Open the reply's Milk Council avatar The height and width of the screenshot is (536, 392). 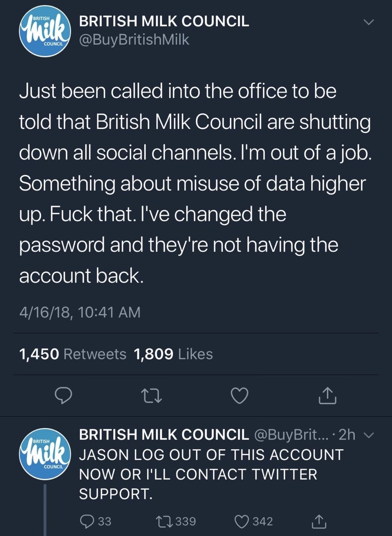tap(44, 454)
